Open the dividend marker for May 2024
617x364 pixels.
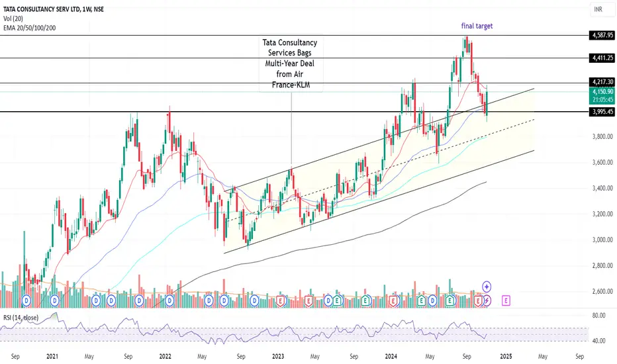click(x=432, y=301)
